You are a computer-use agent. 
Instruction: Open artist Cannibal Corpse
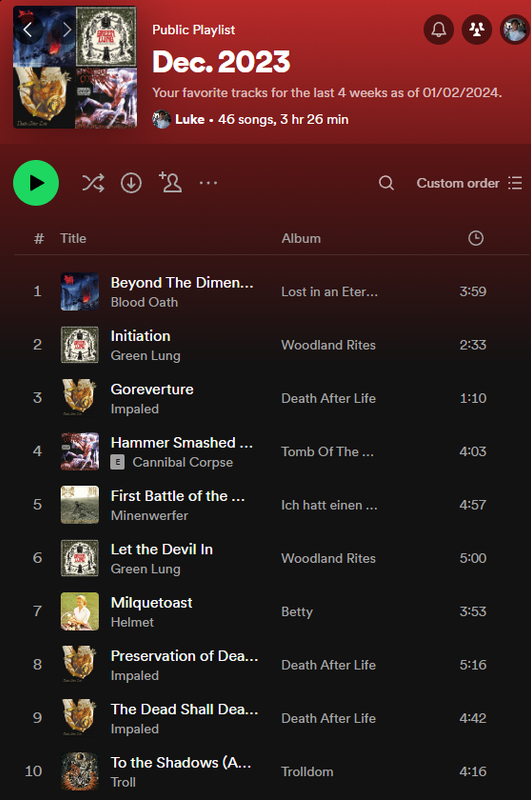183,462
